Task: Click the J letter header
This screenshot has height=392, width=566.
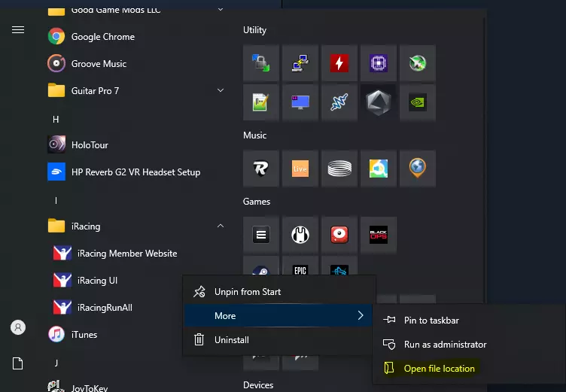Action: tap(56, 363)
